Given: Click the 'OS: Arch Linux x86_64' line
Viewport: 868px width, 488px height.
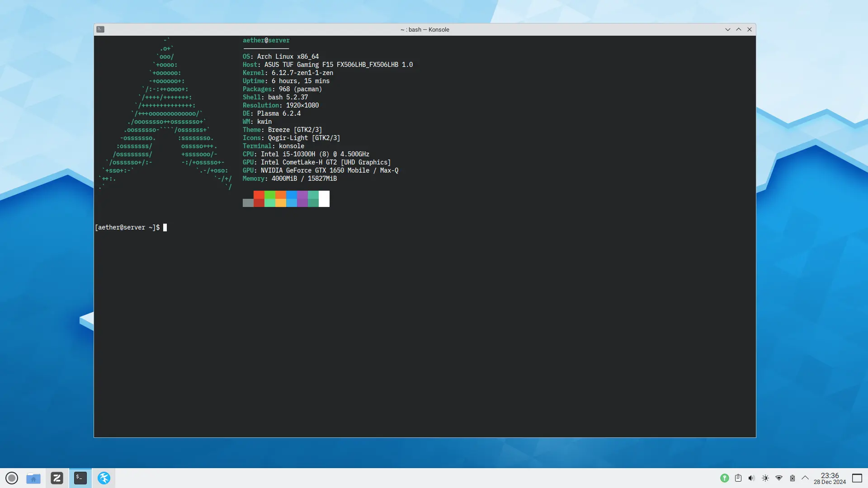Looking at the screenshot, I should coord(281,56).
